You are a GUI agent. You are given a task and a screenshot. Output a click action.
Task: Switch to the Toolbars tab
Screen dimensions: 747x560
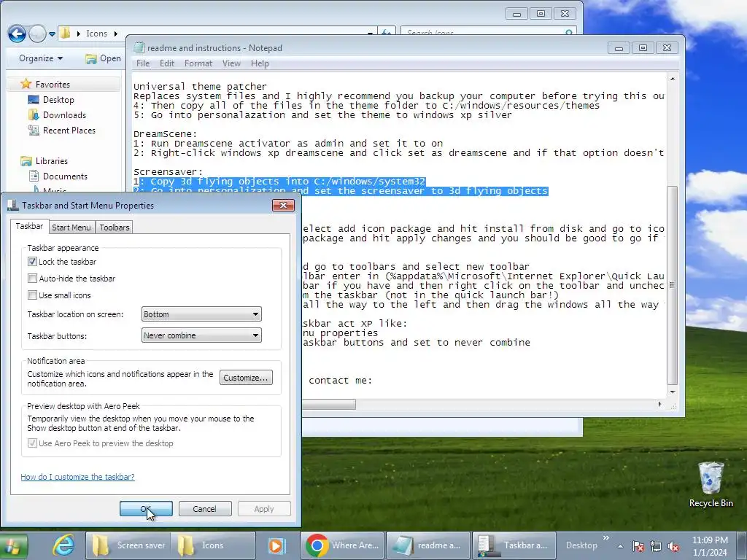(115, 227)
